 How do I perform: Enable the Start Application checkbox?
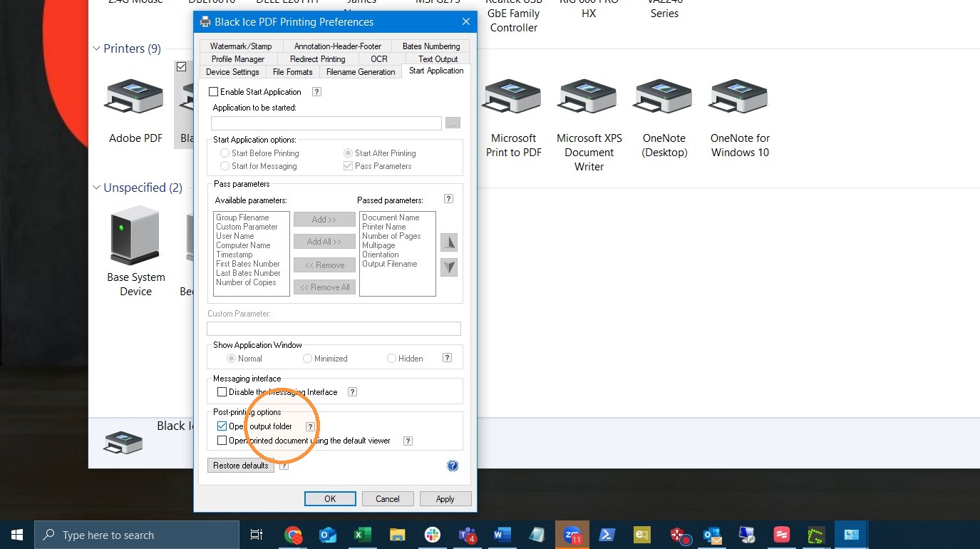(x=213, y=92)
